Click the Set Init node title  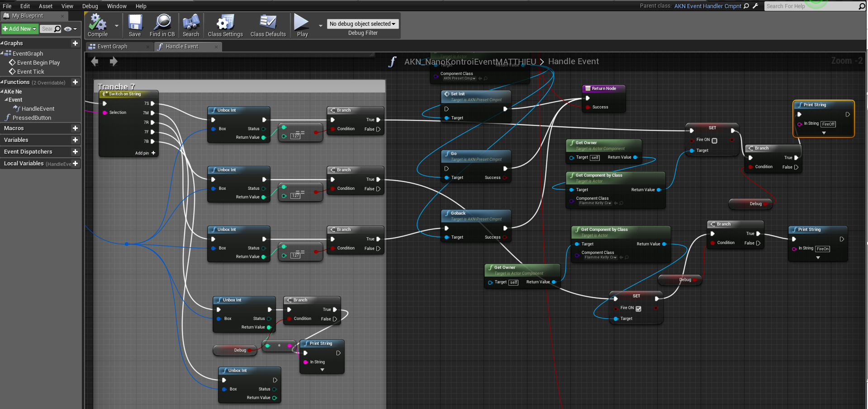pyautogui.click(x=458, y=94)
